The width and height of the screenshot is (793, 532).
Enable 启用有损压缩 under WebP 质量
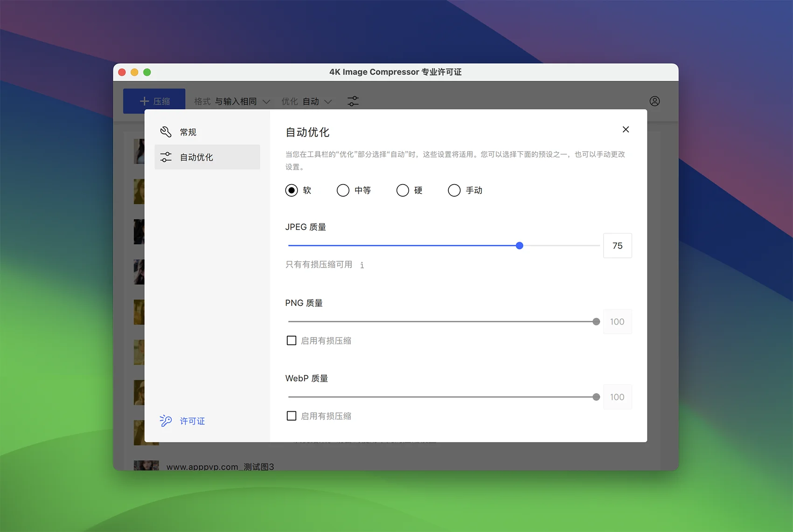pos(292,416)
